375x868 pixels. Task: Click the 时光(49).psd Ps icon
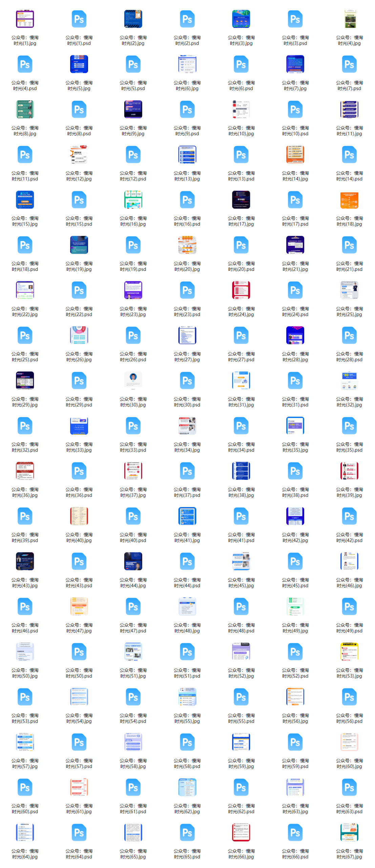[349, 606]
